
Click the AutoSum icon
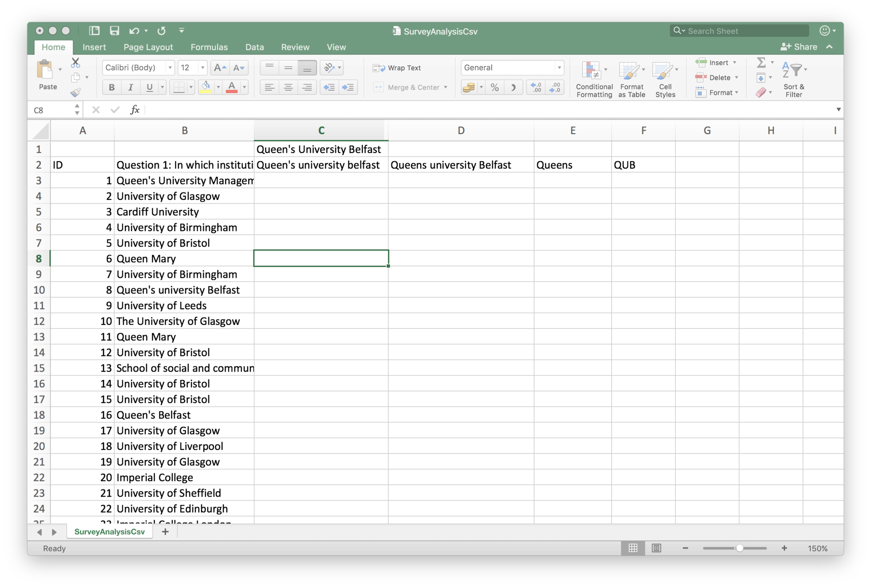click(x=761, y=62)
